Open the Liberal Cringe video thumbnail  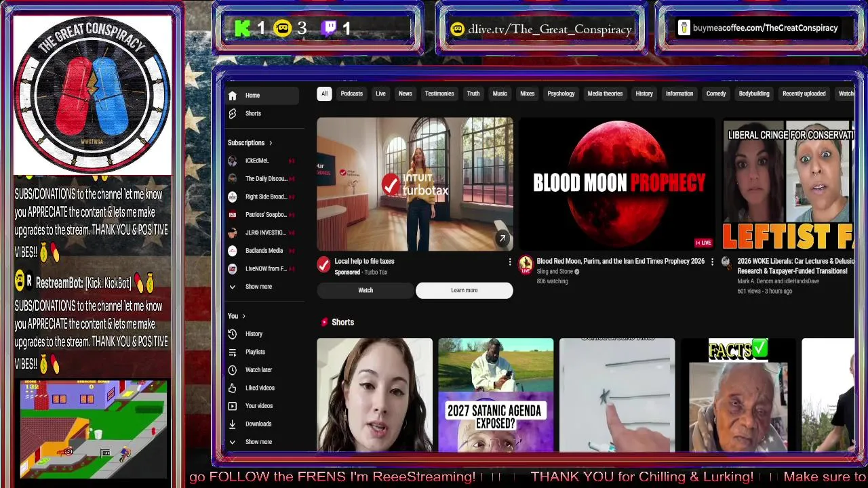point(788,184)
